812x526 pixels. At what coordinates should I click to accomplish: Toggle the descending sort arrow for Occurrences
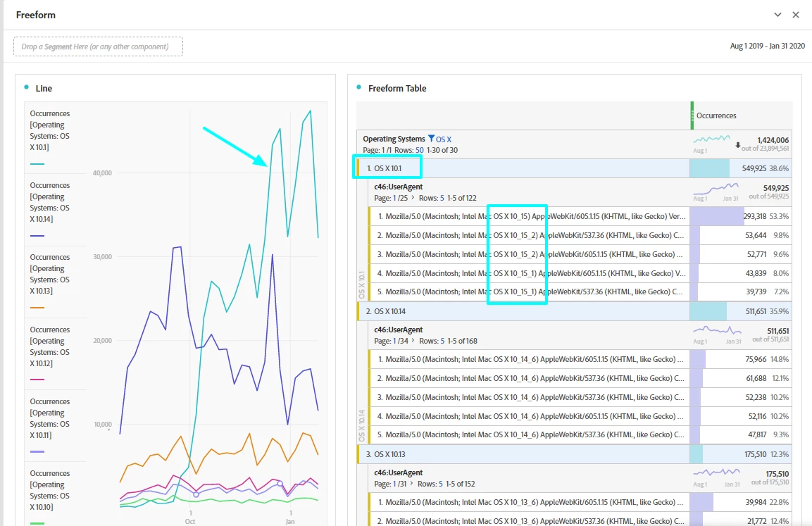tap(738, 146)
